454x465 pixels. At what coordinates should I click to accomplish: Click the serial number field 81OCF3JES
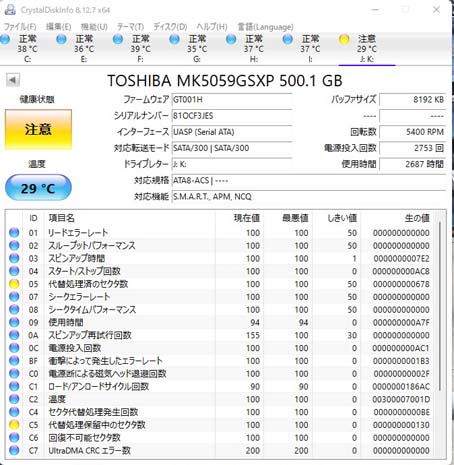click(x=232, y=116)
